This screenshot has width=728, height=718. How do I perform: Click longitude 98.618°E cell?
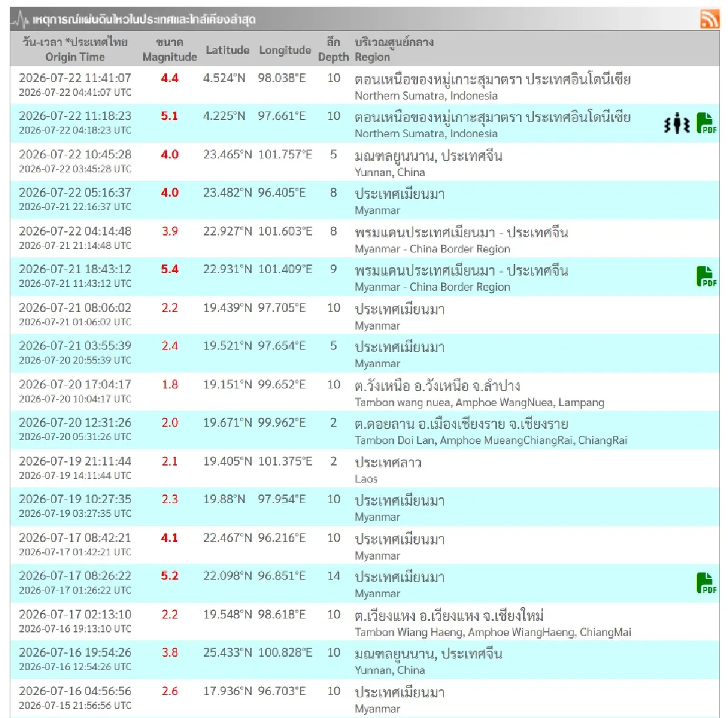[281, 614]
